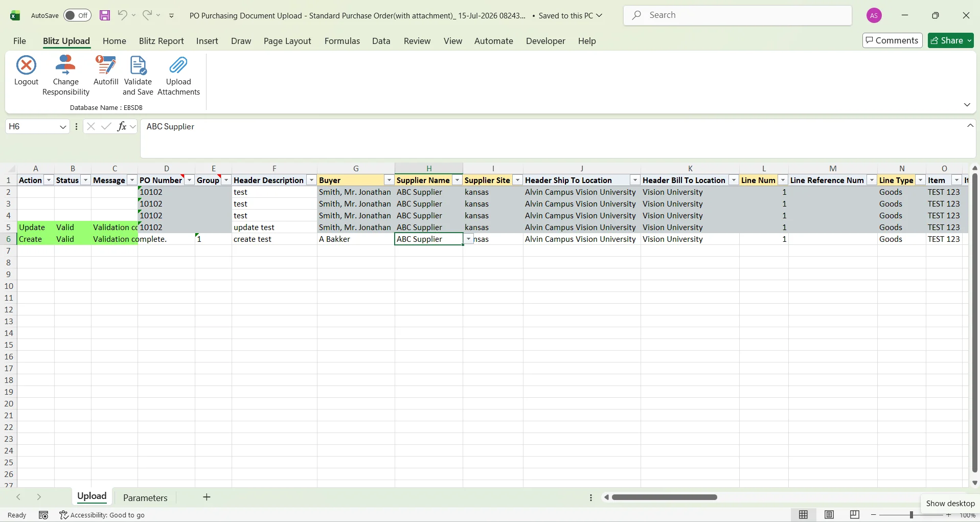Open the Message column filter dropdown

pos(132,180)
